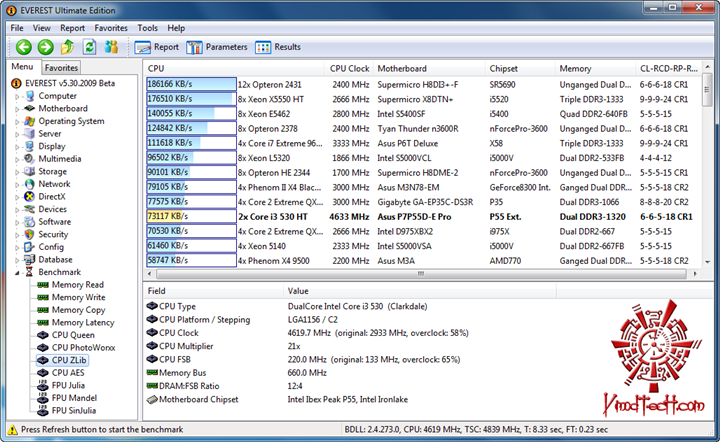Screen dimensions: 720x442
Task: Sort by Chipset column header
Action: [x=520, y=68]
